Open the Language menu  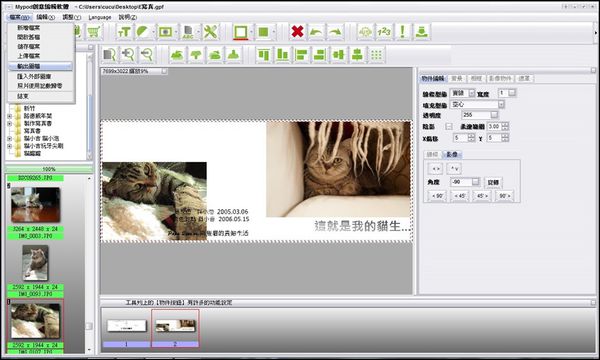(x=99, y=17)
